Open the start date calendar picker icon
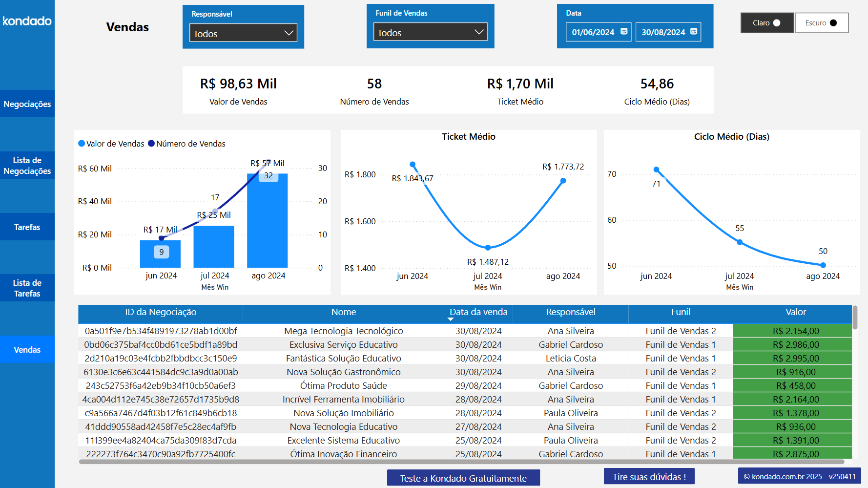868x488 pixels. click(x=624, y=31)
